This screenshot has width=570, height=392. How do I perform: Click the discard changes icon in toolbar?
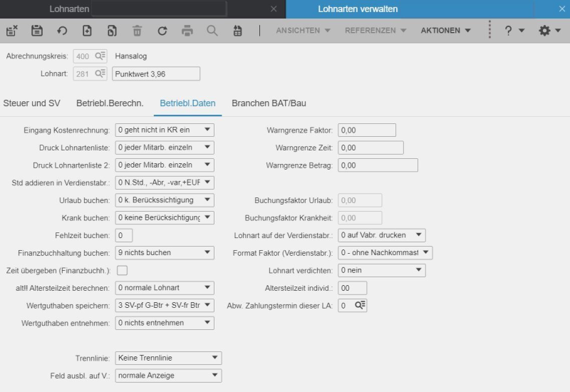coord(12,31)
